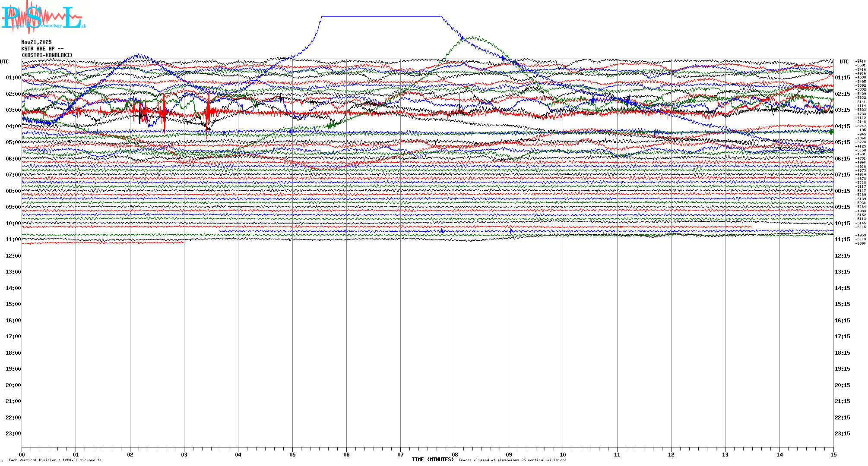Click the 00 minute tick label

pos(22,454)
